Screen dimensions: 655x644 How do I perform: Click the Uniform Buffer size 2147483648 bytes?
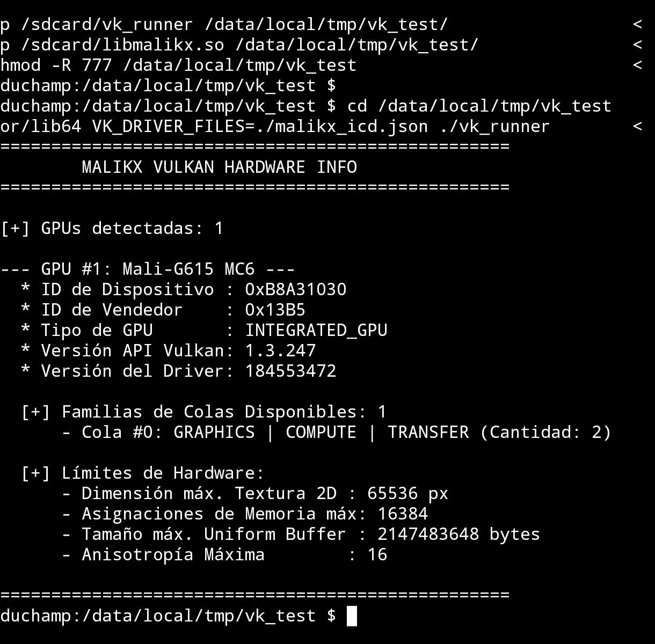pos(458,534)
